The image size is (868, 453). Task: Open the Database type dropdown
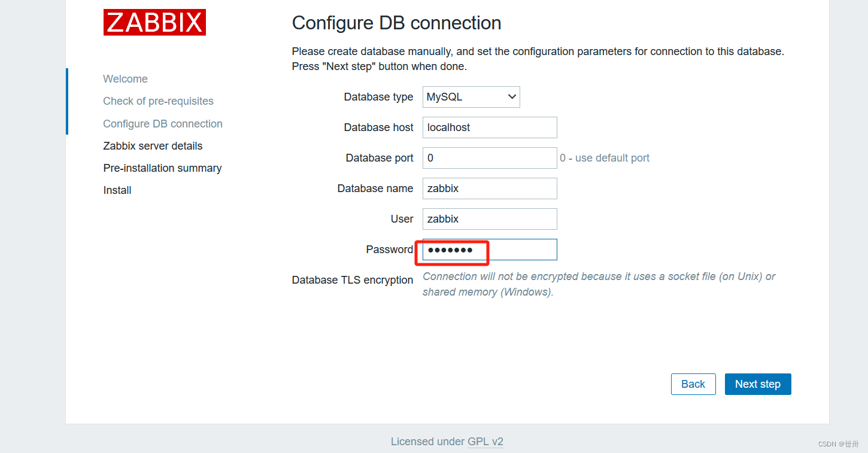tap(471, 96)
